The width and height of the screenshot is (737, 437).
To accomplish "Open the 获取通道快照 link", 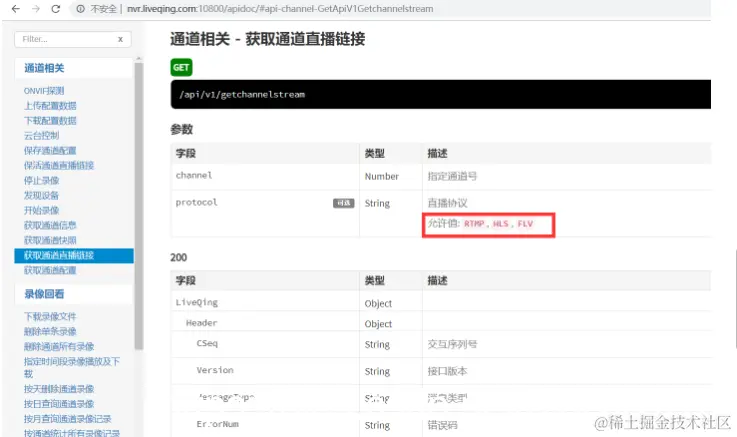I will point(50,241).
